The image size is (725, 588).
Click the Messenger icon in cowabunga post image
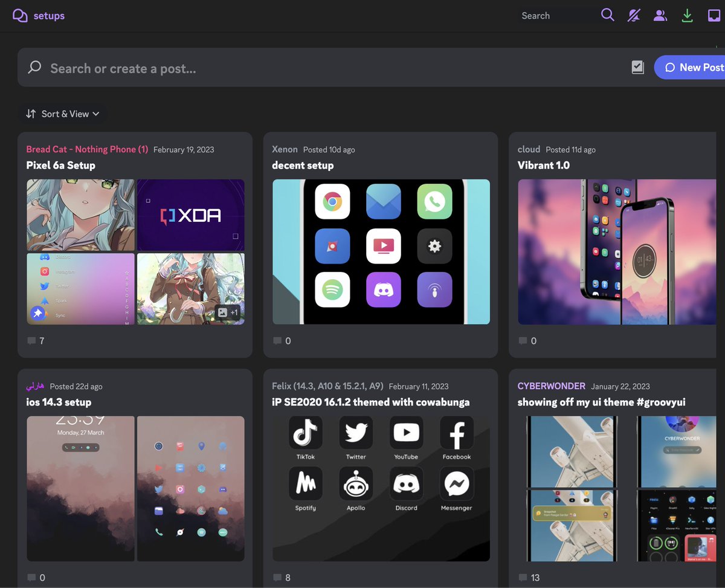456,483
